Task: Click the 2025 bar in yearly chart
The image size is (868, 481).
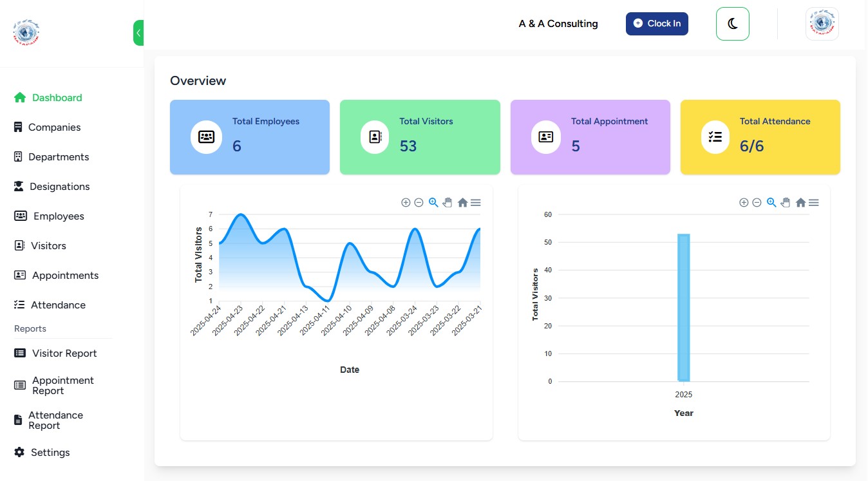Action: tap(683, 308)
